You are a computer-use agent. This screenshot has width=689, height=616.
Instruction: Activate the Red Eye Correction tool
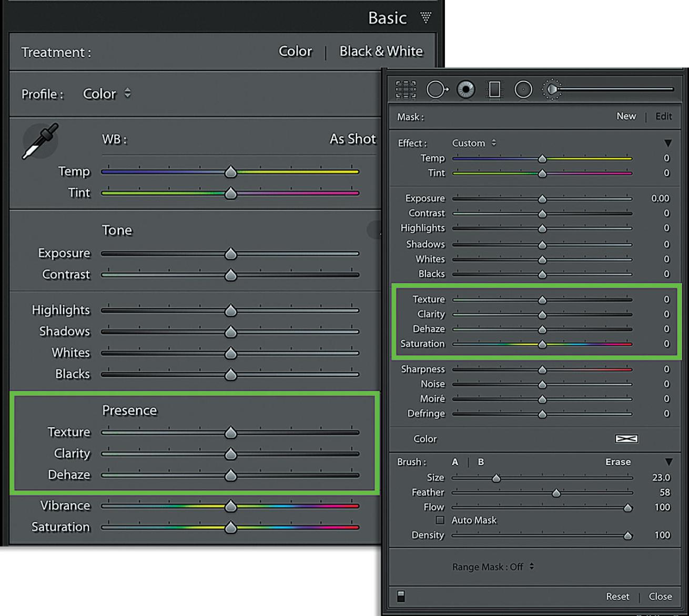(x=466, y=90)
